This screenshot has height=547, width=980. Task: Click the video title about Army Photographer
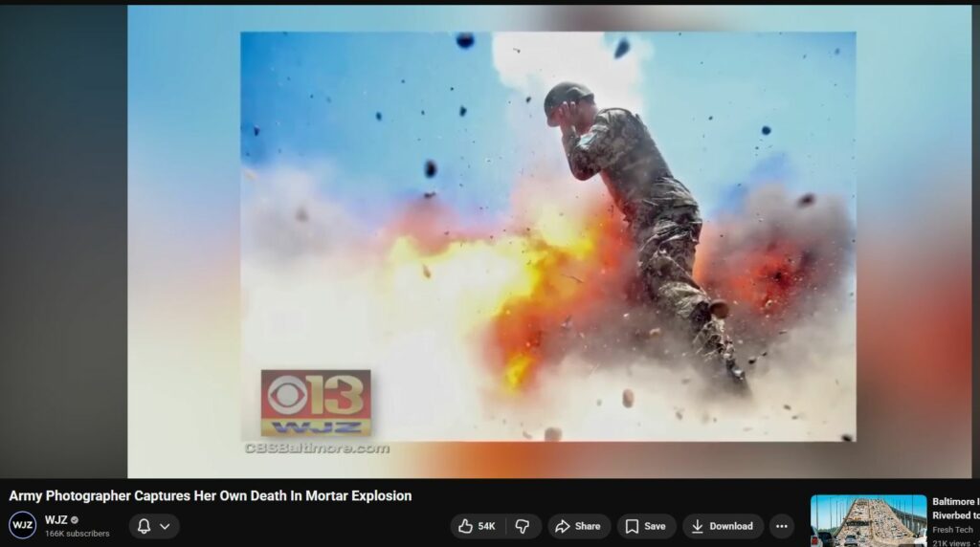click(x=211, y=496)
